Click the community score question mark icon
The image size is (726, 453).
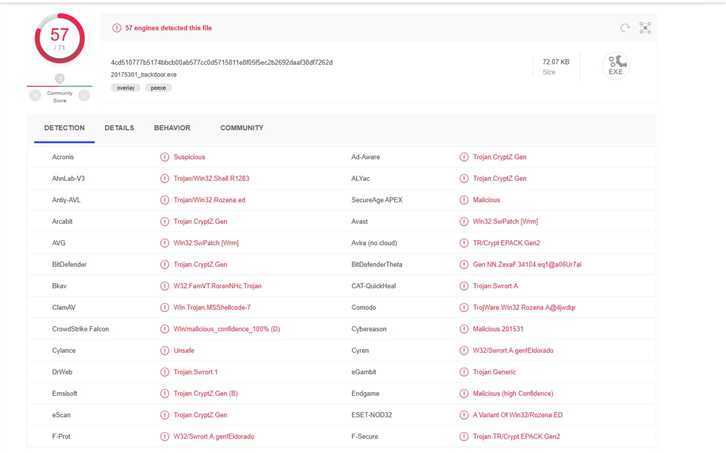click(x=60, y=78)
